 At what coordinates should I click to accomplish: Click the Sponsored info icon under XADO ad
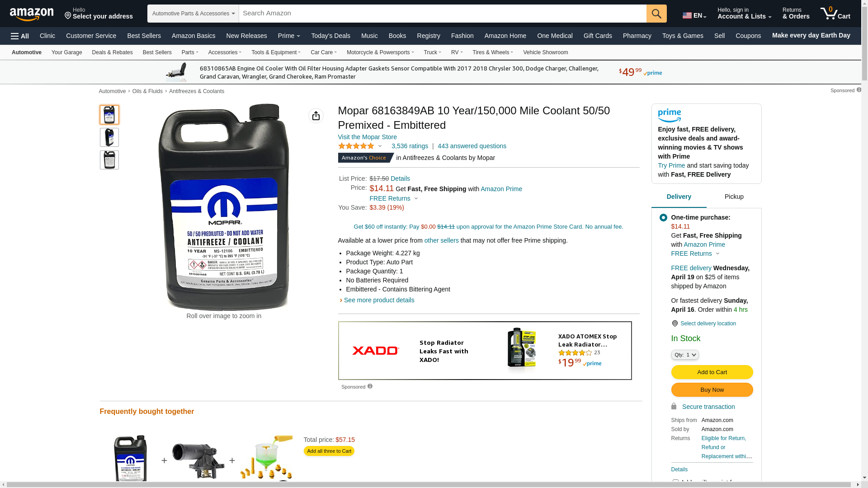click(x=370, y=386)
